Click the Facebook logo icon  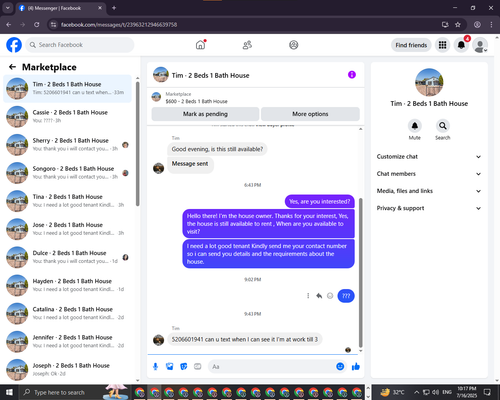[x=14, y=45]
